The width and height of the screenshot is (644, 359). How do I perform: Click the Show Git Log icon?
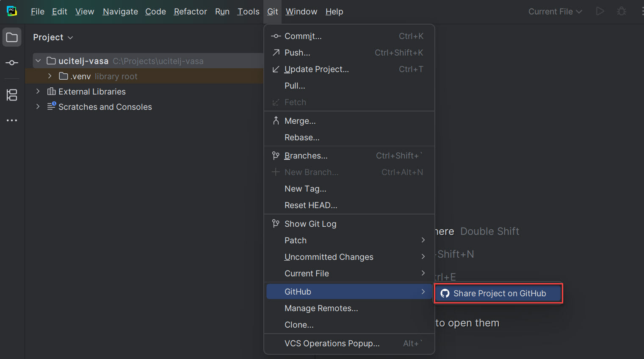click(275, 223)
